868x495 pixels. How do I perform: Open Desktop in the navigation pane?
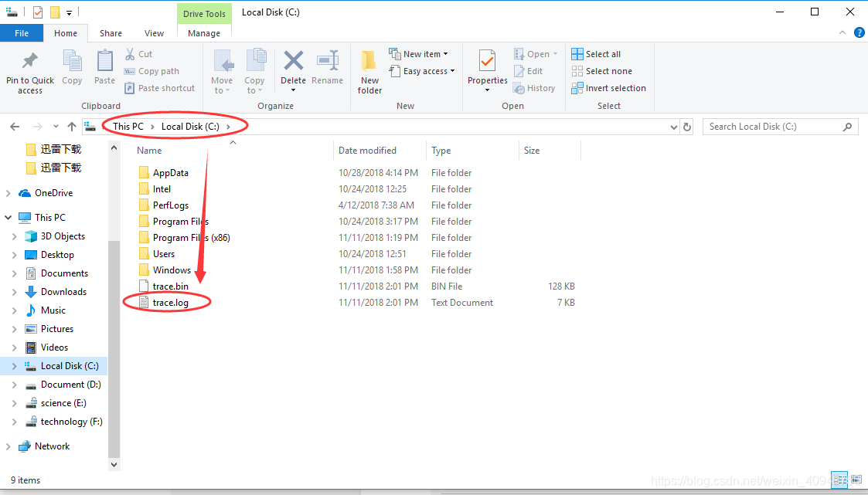(57, 254)
